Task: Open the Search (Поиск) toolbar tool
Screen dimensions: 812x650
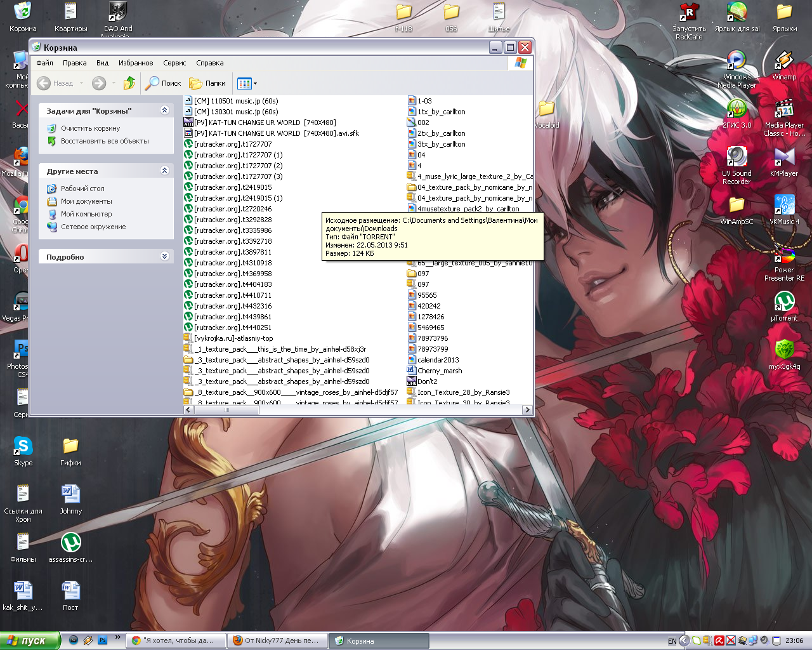Action: [x=164, y=83]
